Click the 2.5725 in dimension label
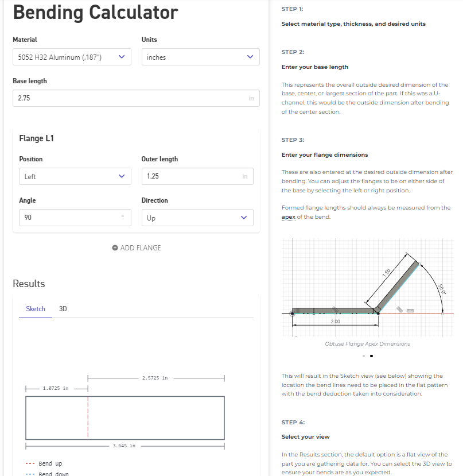 click(x=155, y=378)
